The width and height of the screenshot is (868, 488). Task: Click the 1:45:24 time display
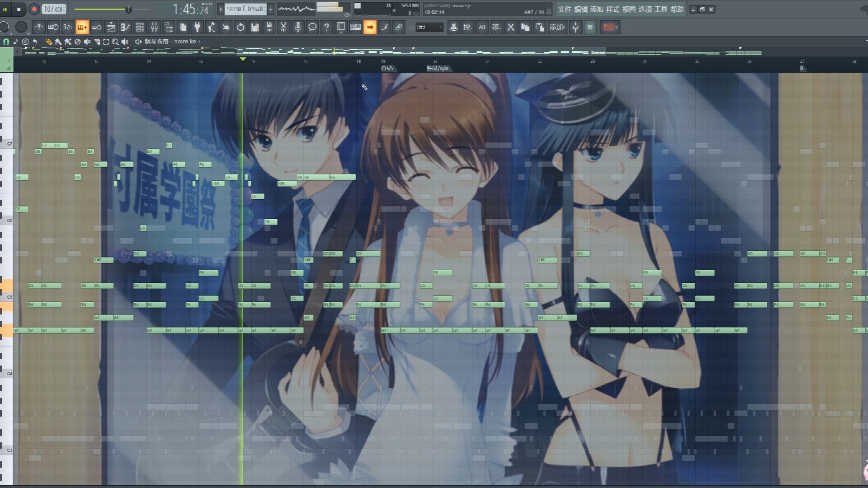[191, 9]
